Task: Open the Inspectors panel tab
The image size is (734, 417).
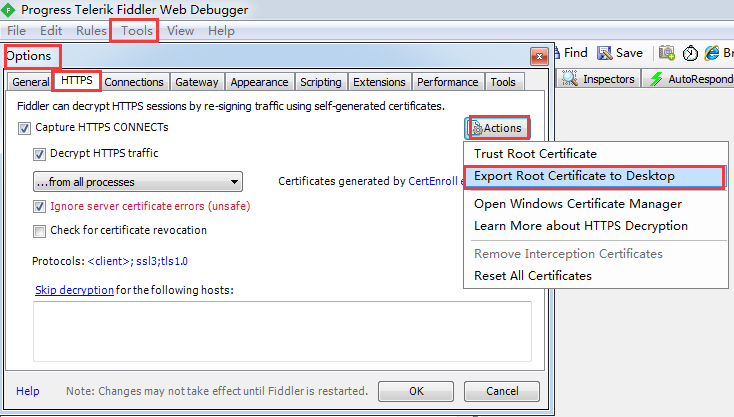Action: point(599,79)
